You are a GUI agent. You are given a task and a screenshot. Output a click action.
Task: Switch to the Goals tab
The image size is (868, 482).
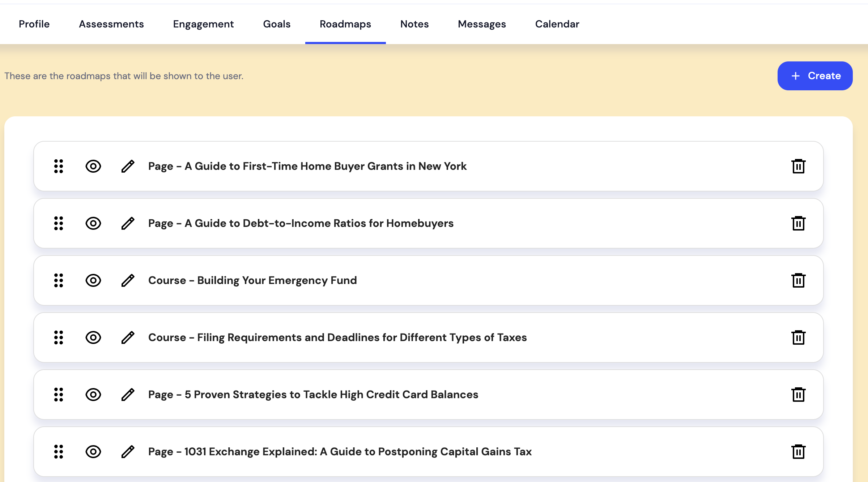(x=277, y=24)
